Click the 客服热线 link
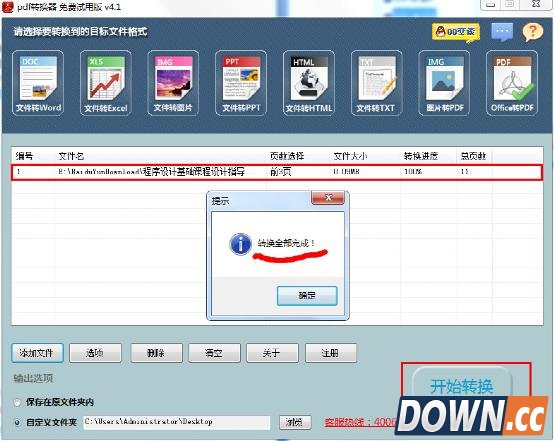Image resolution: width=554 pixels, height=441 pixels. click(360, 422)
